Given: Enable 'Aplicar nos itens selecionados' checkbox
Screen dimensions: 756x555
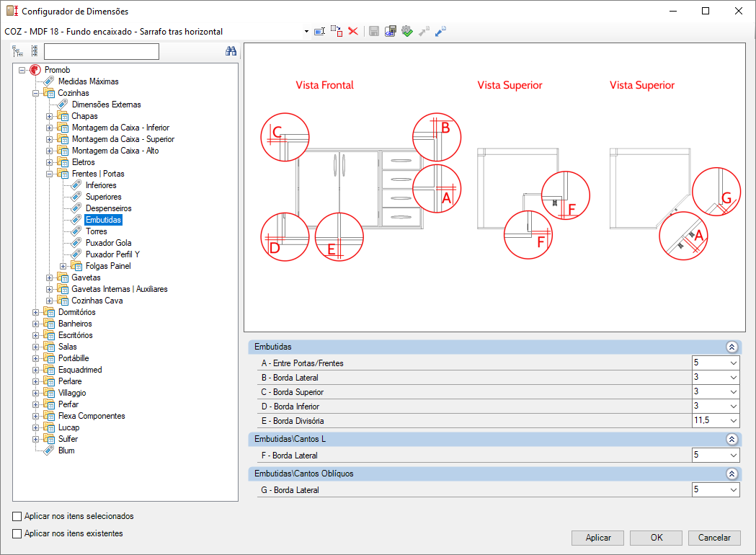Looking at the screenshot, I should (17, 516).
